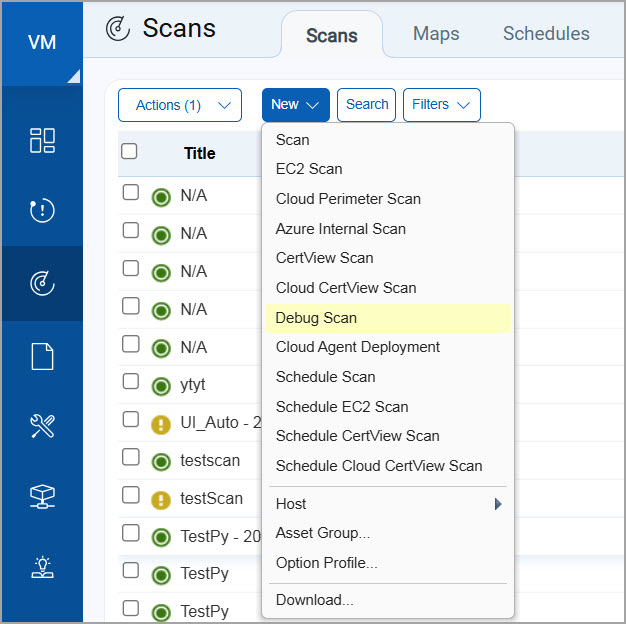Open the Dashboard icon in sidebar
Screen dimensions: 626x624
point(42,140)
